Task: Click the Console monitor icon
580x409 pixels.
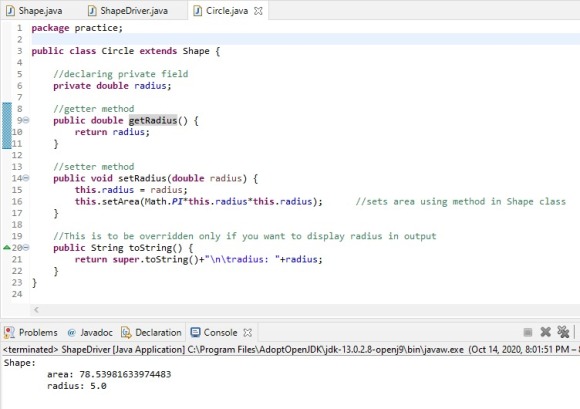Action: (x=195, y=332)
